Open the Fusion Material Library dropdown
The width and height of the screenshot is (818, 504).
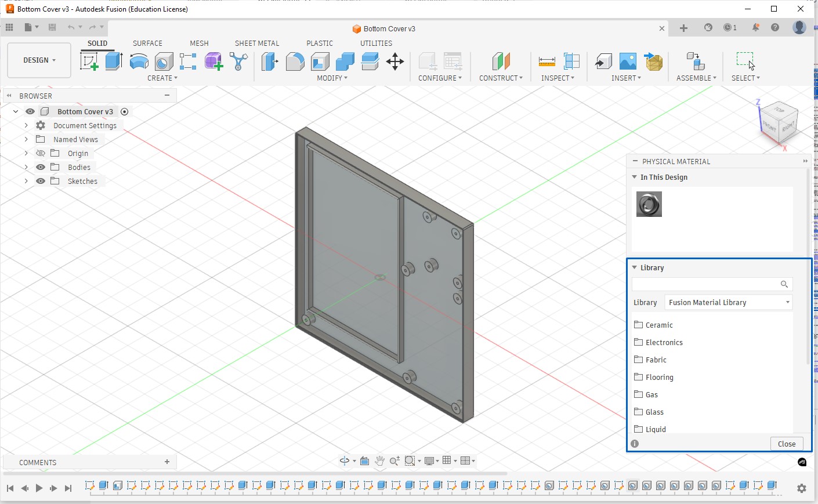click(x=728, y=302)
